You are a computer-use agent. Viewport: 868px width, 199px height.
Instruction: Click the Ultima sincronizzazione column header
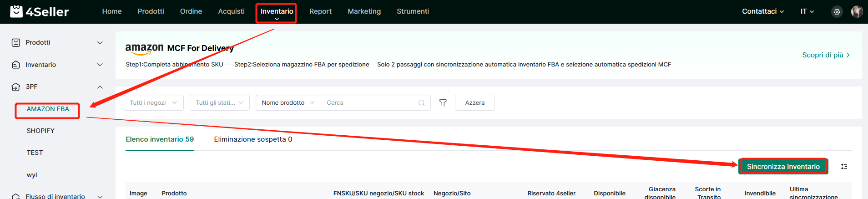pyautogui.click(x=813, y=193)
